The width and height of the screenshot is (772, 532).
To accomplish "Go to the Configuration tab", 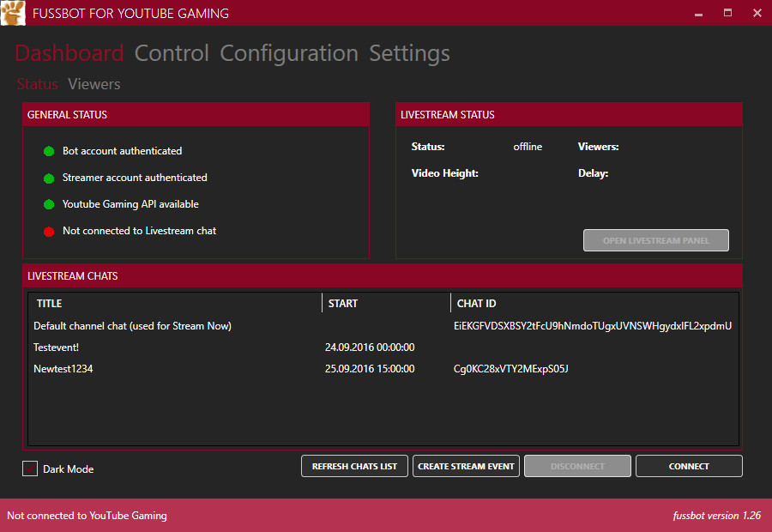I will point(289,53).
